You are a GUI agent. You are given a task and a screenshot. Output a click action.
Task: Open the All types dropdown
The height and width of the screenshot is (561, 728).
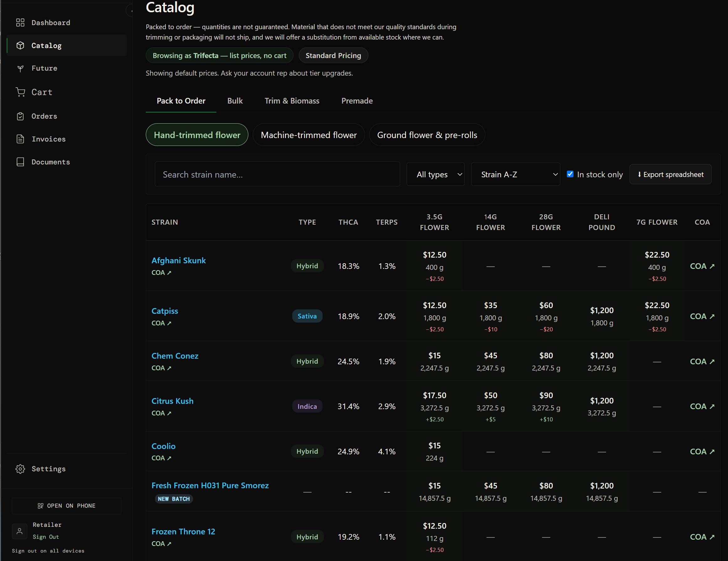pos(435,174)
